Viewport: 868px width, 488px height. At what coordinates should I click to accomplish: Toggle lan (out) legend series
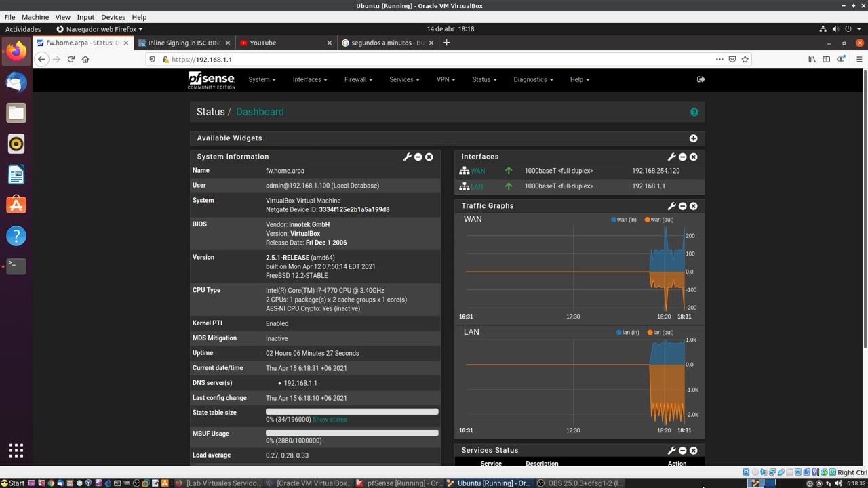coord(660,333)
